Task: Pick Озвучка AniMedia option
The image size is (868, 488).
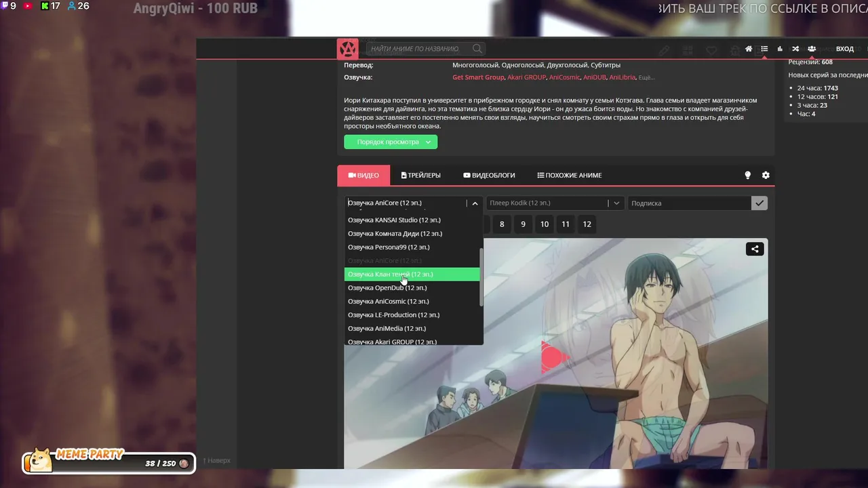Action: tap(412, 328)
